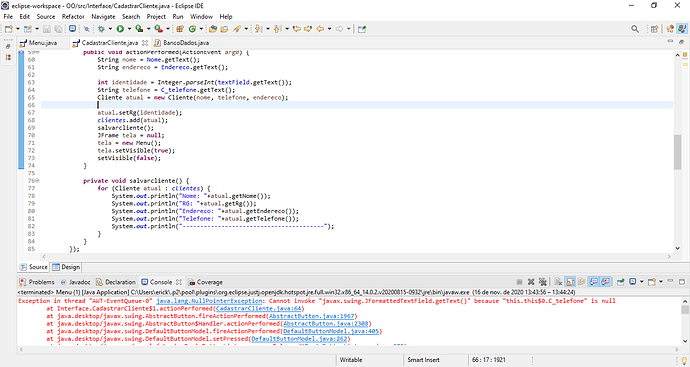Expand the External Tools dropdown arrow

coord(168,29)
